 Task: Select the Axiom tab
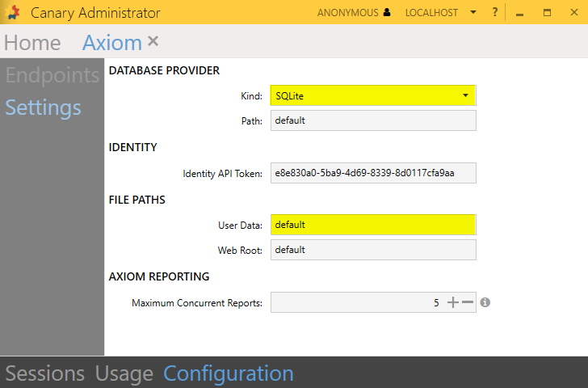(111, 43)
